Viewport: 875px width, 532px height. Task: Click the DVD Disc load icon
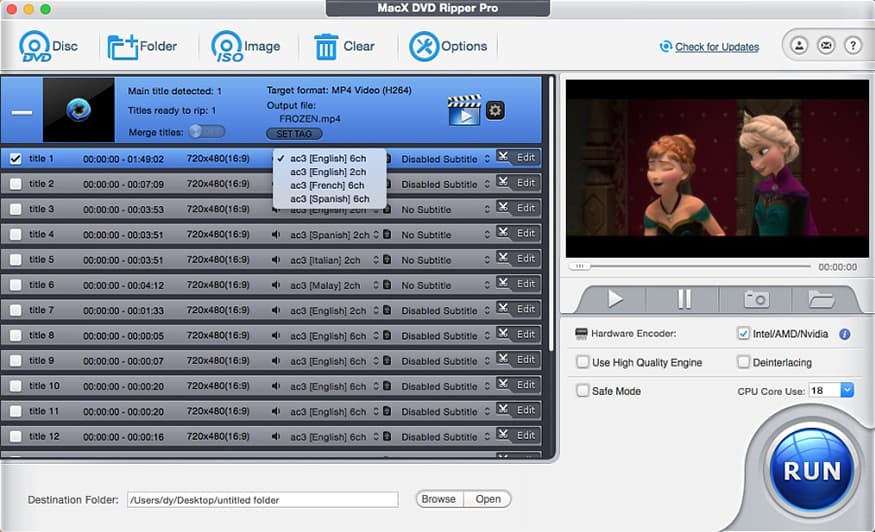coord(36,47)
